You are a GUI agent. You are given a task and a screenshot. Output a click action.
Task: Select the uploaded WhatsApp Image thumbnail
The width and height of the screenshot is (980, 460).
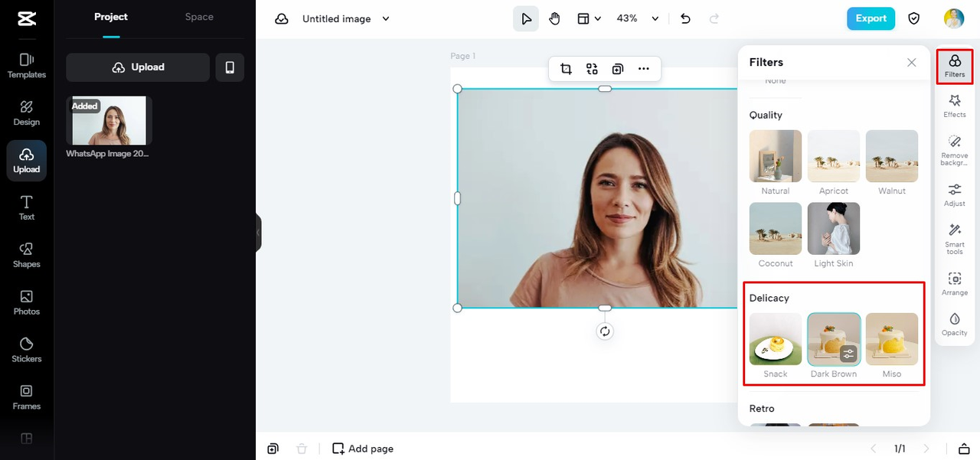109,120
